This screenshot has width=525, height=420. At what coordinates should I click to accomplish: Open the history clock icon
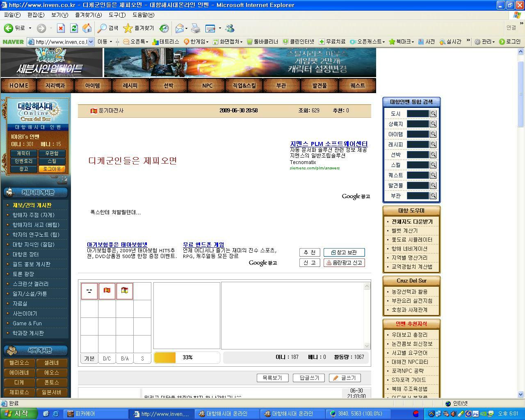164,28
